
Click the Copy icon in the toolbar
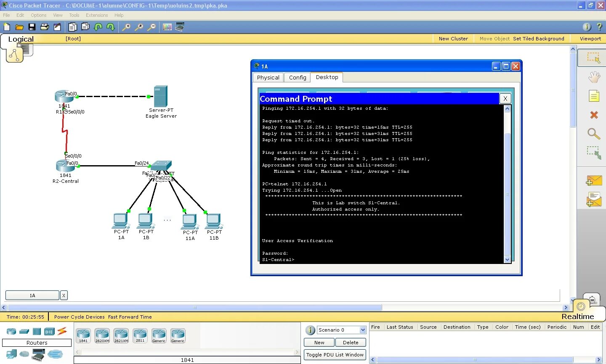tap(73, 27)
